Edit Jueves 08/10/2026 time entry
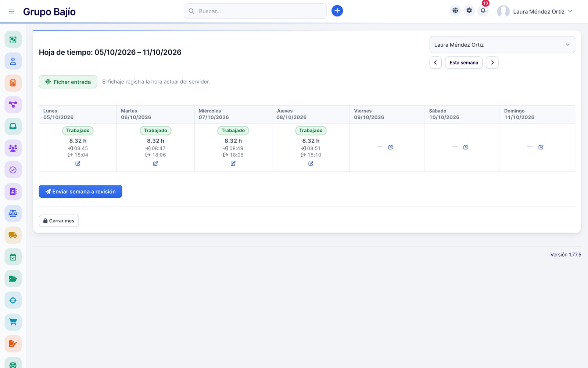The width and height of the screenshot is (588, 368). pyautogui.click(x=311, y=163)
